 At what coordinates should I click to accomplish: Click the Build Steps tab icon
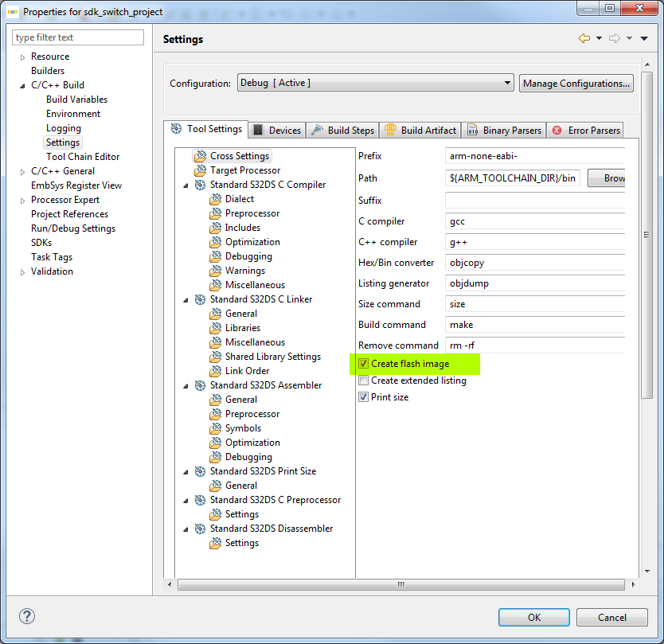coord(317,130)
